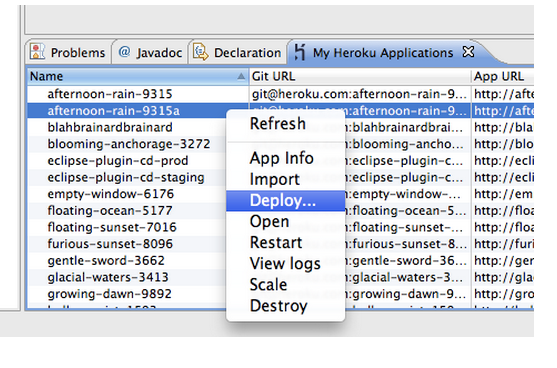
Task: Switch to the Problems tab
Action: click(68, 52)
